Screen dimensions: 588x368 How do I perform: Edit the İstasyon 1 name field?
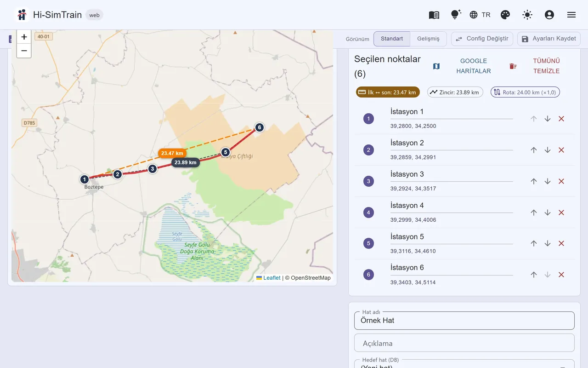(x=452, y=112)
